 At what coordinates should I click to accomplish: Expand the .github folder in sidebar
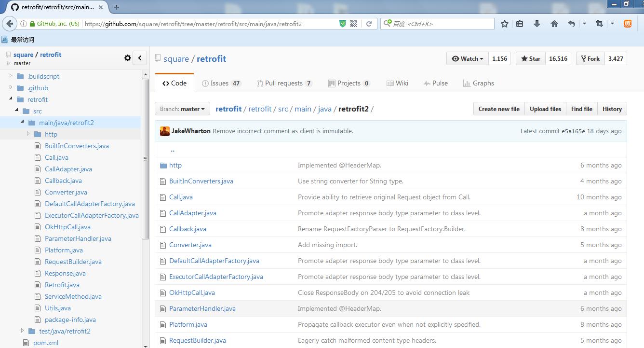[x=11, y=88]
